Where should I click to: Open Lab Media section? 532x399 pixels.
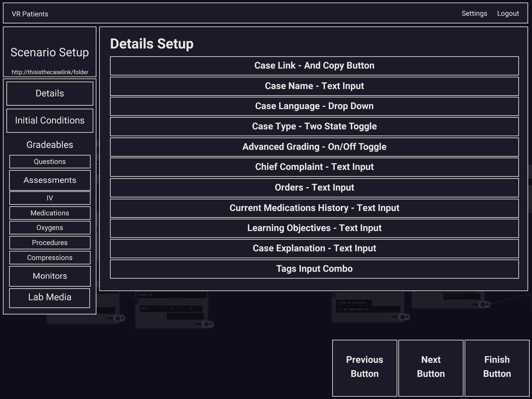click(50, 298)
